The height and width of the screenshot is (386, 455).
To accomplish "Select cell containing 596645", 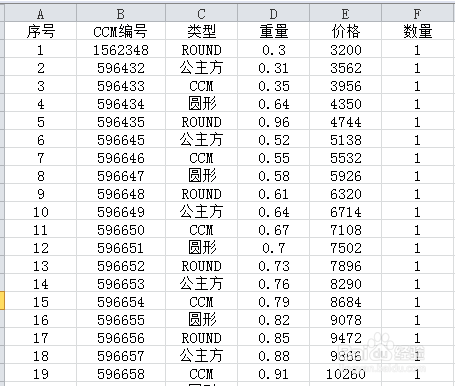I will (121, 139).
